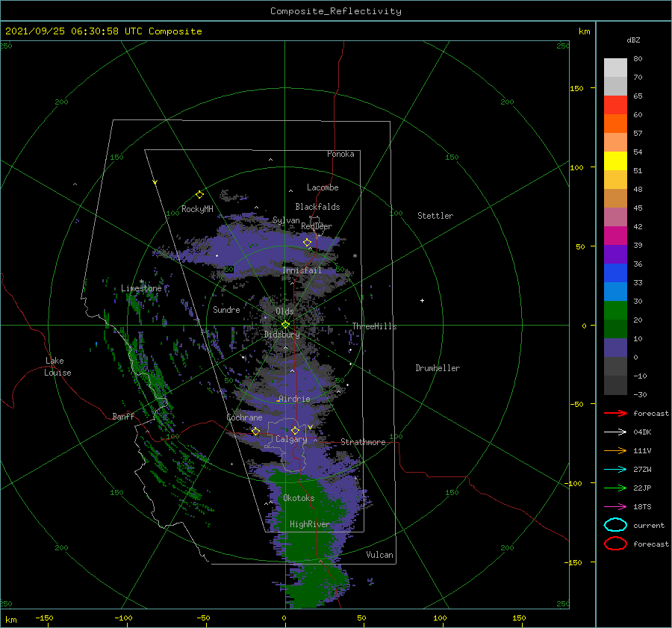Pick the purple 36-39 dBZ swatch
Screen dimensions: 672x628
(615, 254)
